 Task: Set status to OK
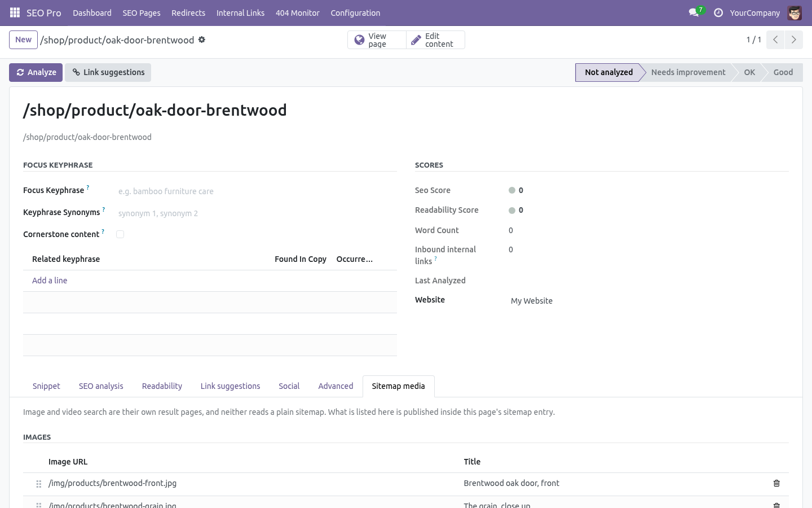[x=749, y=72]
